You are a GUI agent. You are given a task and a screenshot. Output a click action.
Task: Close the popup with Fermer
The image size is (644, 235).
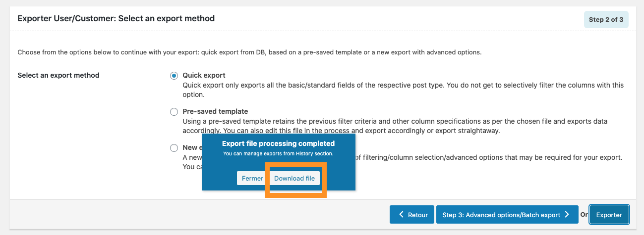coord(252,178)
